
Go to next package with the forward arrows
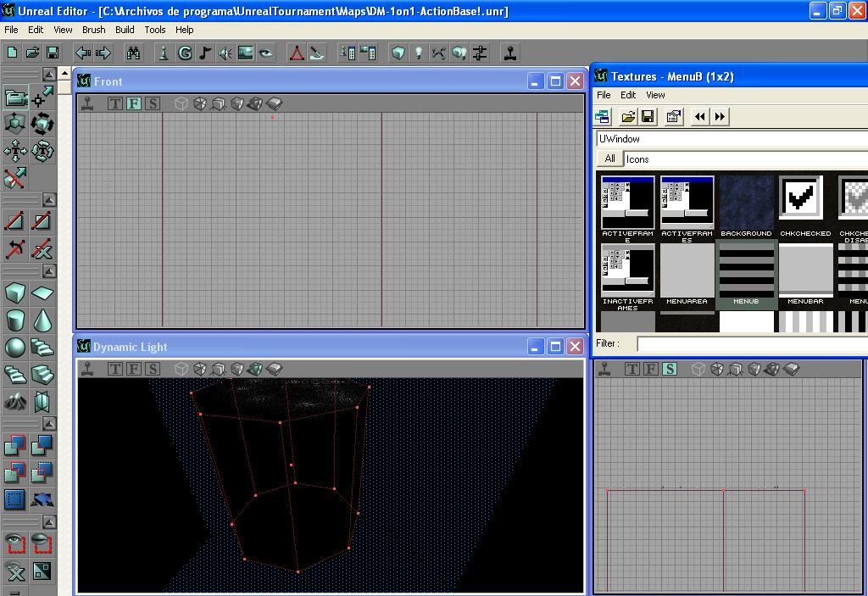[718, 117]
